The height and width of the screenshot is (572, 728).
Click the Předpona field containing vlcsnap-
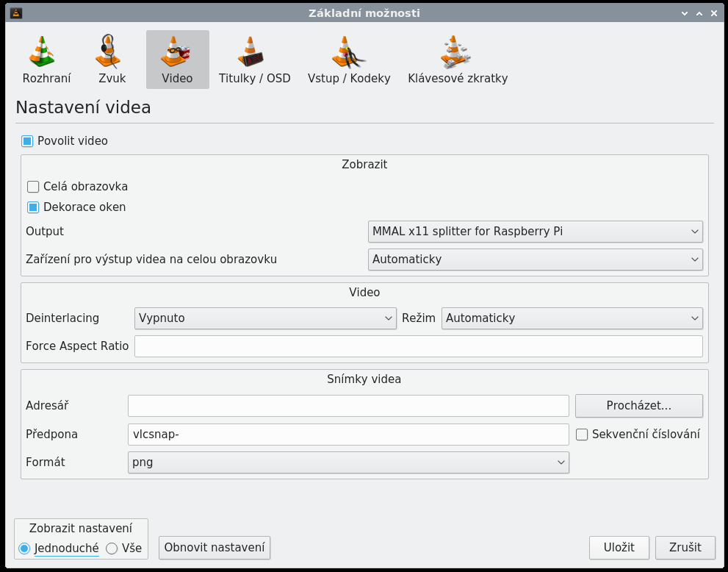click(x=348, y=435)
